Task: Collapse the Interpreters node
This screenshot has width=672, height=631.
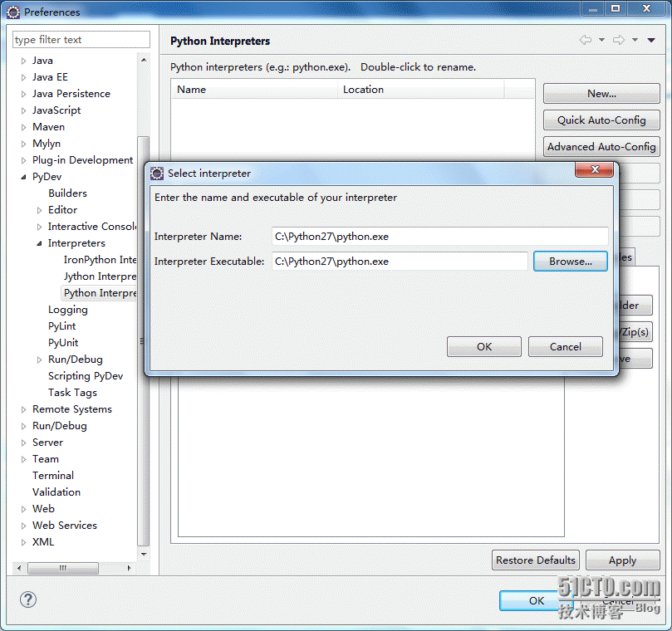Action: [x=39, y=243]
